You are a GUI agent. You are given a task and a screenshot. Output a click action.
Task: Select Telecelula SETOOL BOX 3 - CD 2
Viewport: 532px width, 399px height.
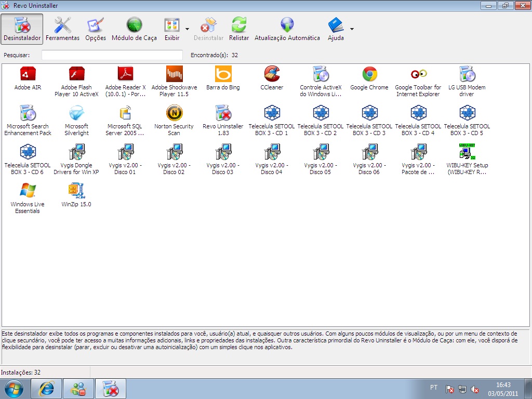pyautogui.click(x=321, y=121)
